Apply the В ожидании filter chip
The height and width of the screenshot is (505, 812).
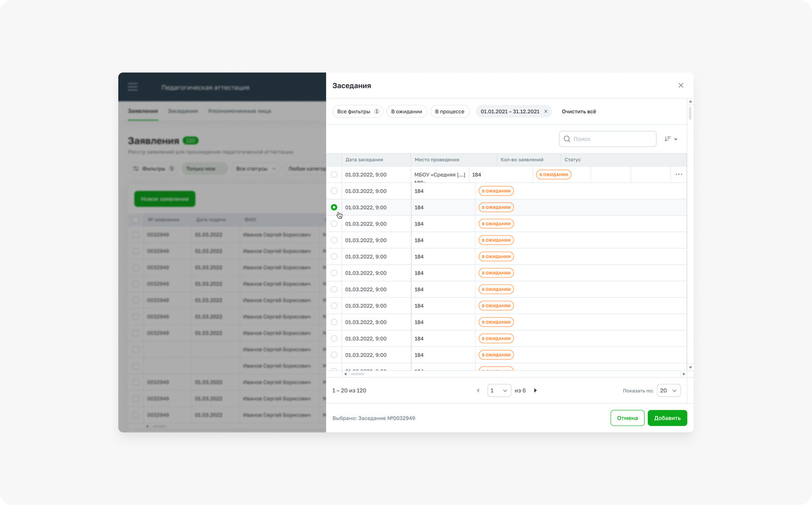[x=406, y=112]
